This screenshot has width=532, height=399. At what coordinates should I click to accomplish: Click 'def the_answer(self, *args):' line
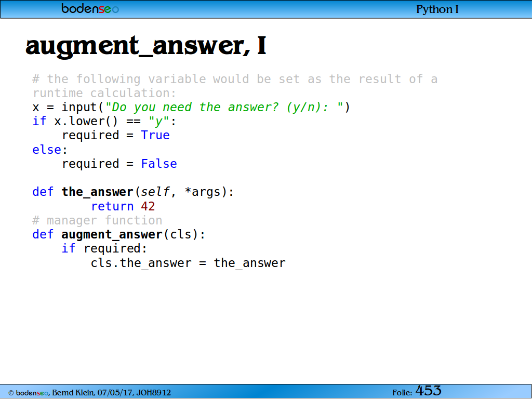tap(133, 192)
